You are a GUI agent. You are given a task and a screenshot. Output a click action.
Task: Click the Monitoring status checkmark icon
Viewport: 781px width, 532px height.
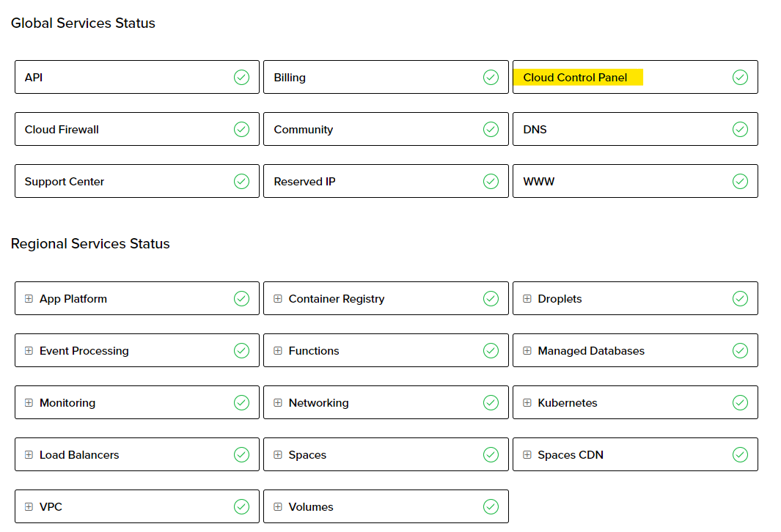[x=241, y=402]
